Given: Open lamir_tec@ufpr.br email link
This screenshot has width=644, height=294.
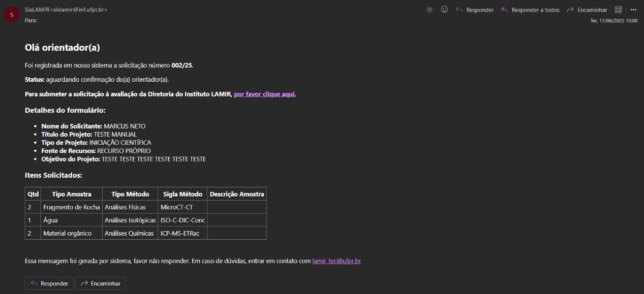Looking at the screenshot, I should [x=336, y=261].
